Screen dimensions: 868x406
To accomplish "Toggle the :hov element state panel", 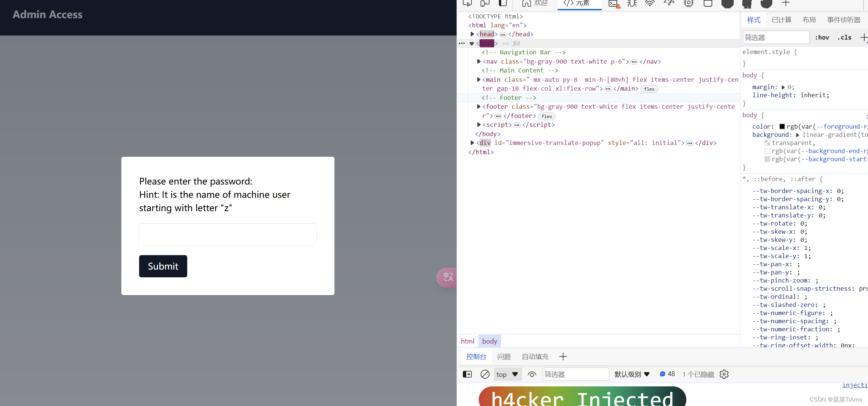I will pos(822,37).
